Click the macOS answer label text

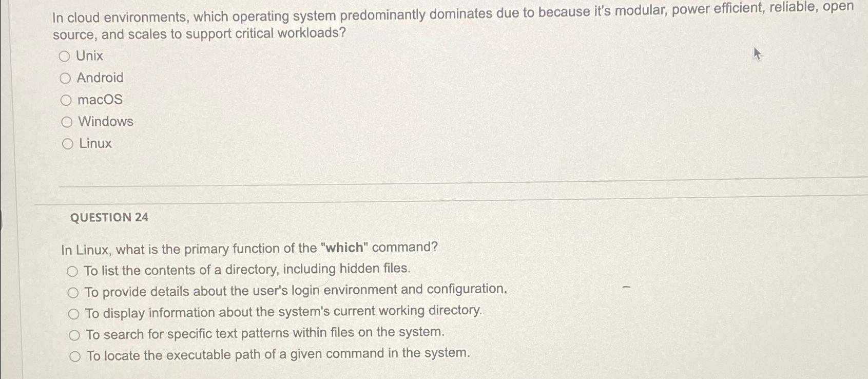coord(100,100)
